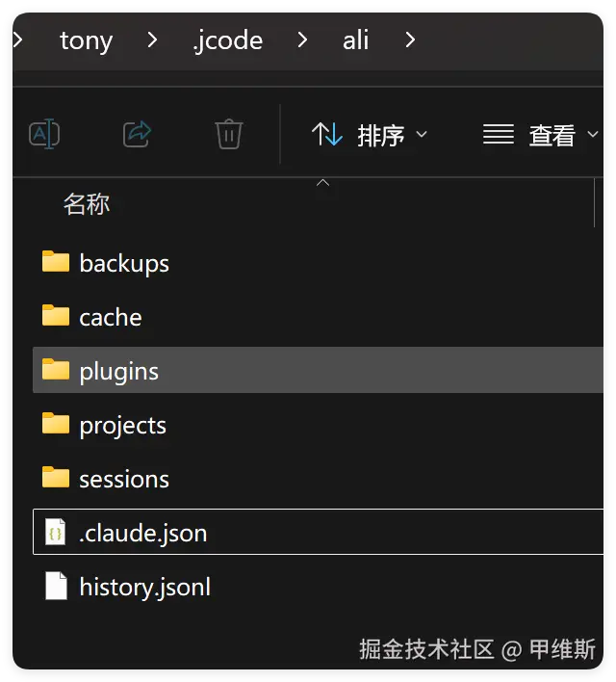This screenshot has height=682, width=616.
Task: Click the cache folder icon
Action: pos(56,316)
